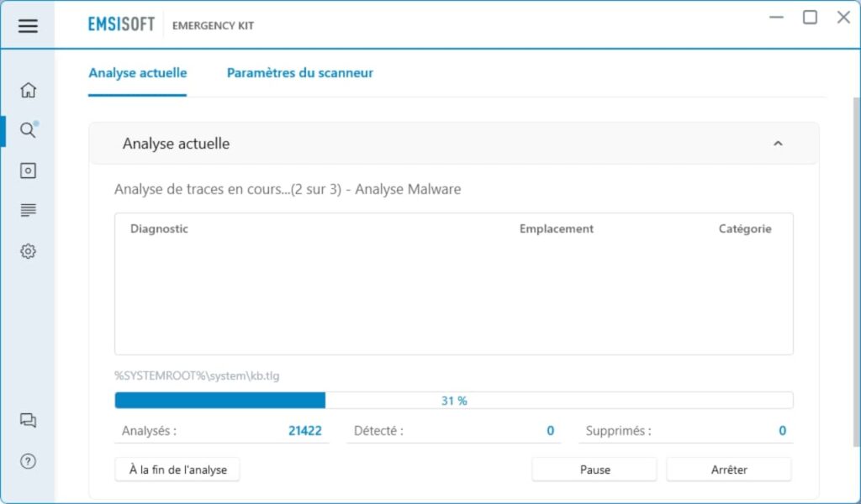Stop the scan with Arrêter

tap(728, 469)
